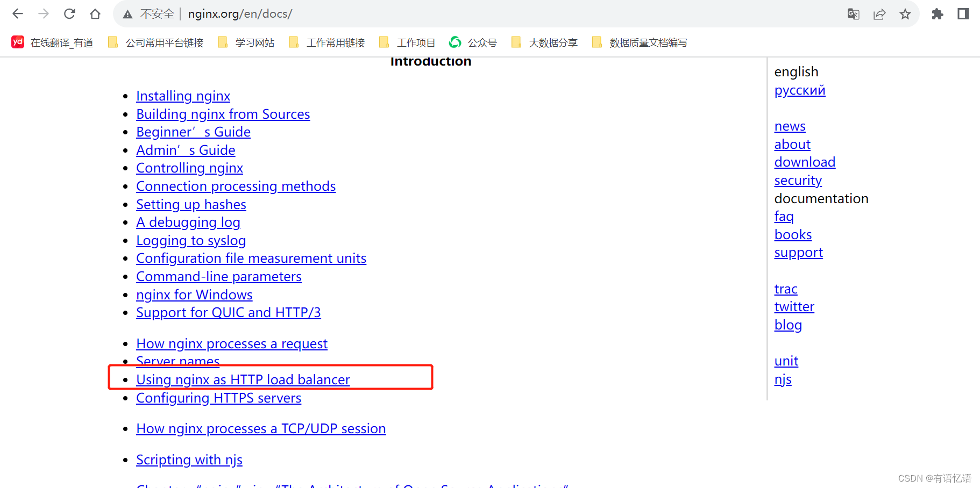Open the trac link

786,289
